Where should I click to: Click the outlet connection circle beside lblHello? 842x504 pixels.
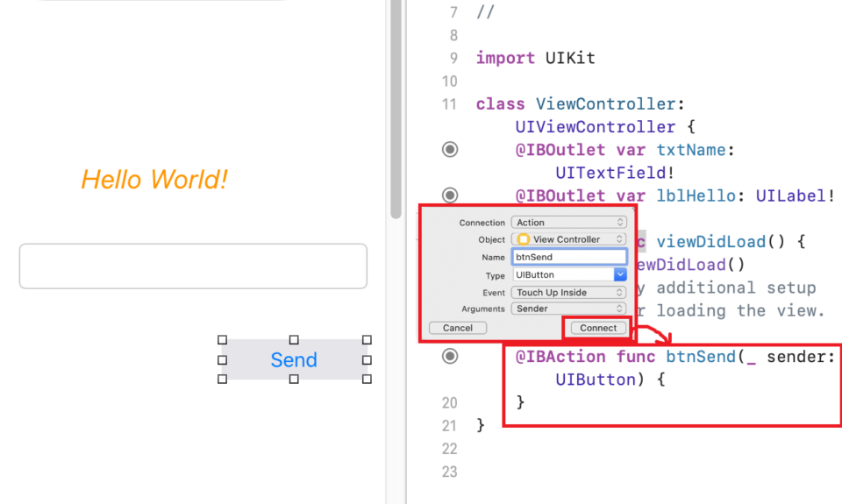pos(450,195)
